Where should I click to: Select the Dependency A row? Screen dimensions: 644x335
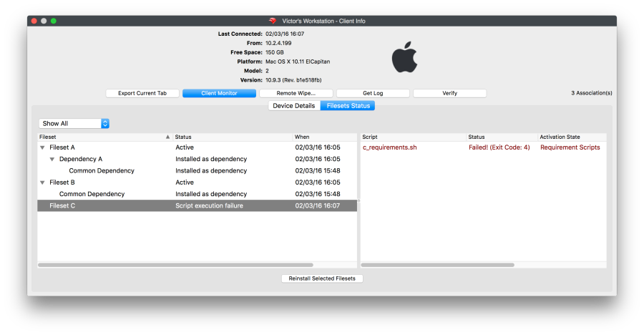click(x=197, y=159)
